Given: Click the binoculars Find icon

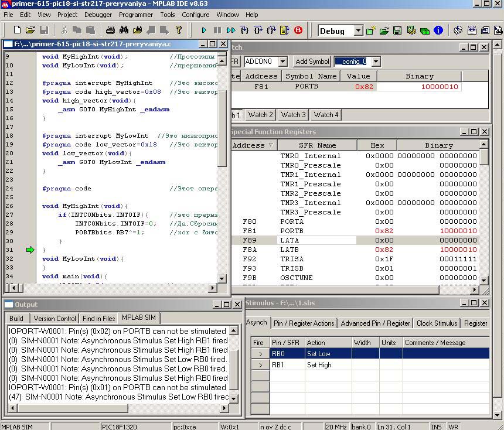Looking at the screenshot, I should coord(124,30).
